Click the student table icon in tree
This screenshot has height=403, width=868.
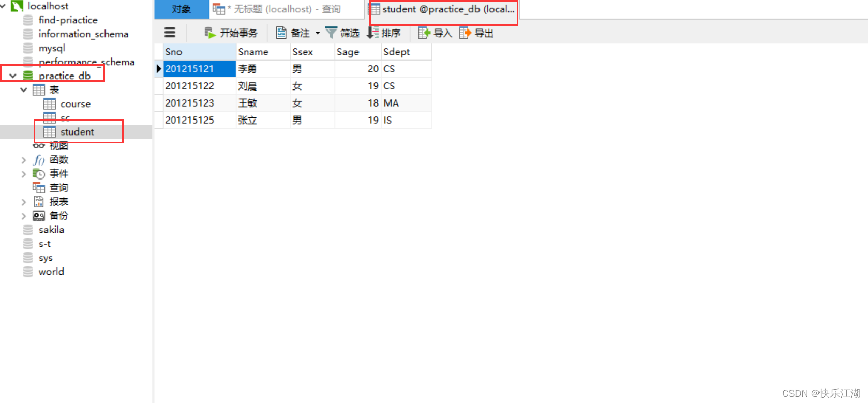(50, 132)
